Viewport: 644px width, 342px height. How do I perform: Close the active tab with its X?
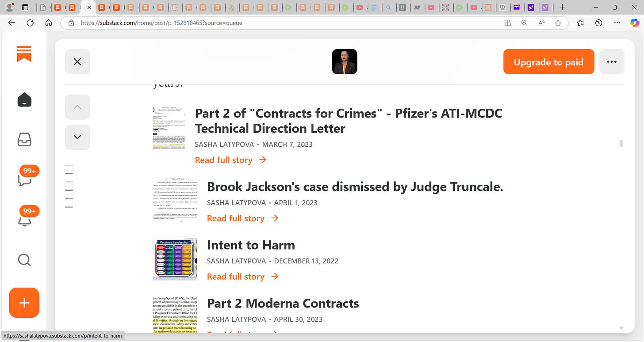tap(89, 8)
